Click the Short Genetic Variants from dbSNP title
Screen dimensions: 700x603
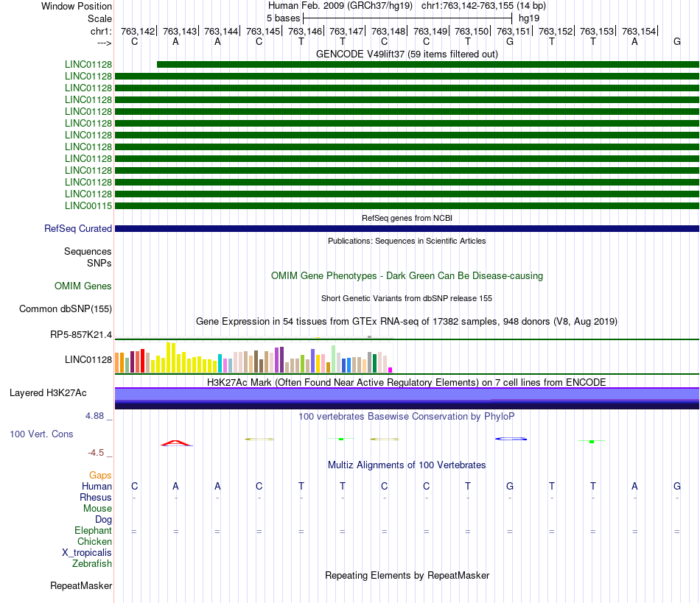tap(407, 298)
